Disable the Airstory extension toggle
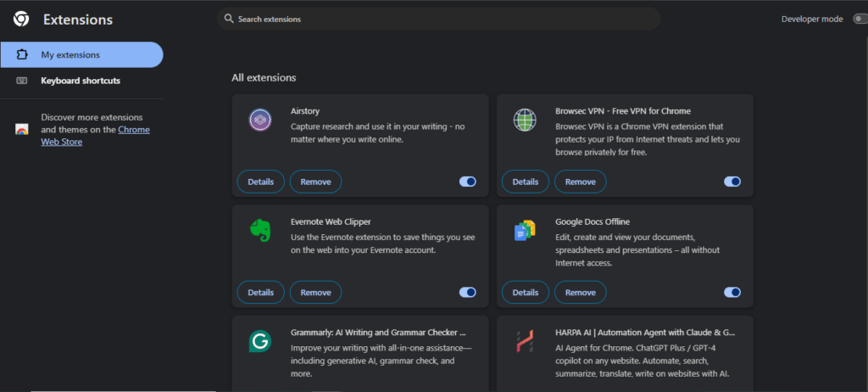868x392 pixels. tap(467, 182)
